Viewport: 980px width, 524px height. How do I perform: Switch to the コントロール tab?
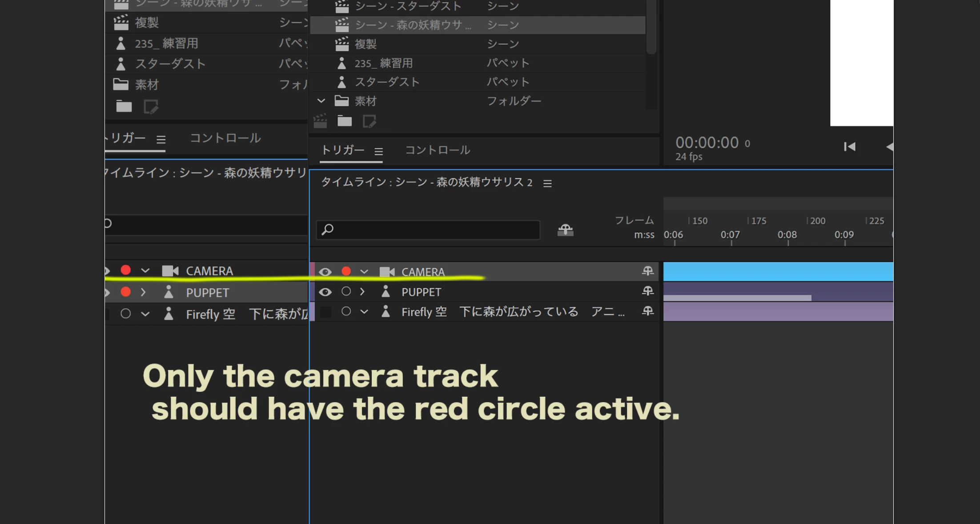coord(438,150)
